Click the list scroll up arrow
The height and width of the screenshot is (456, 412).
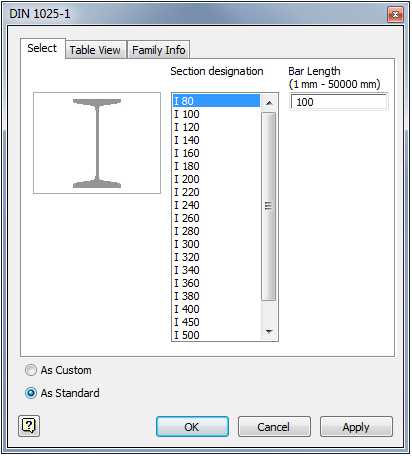pyautogui.click(x=269, y=103)
